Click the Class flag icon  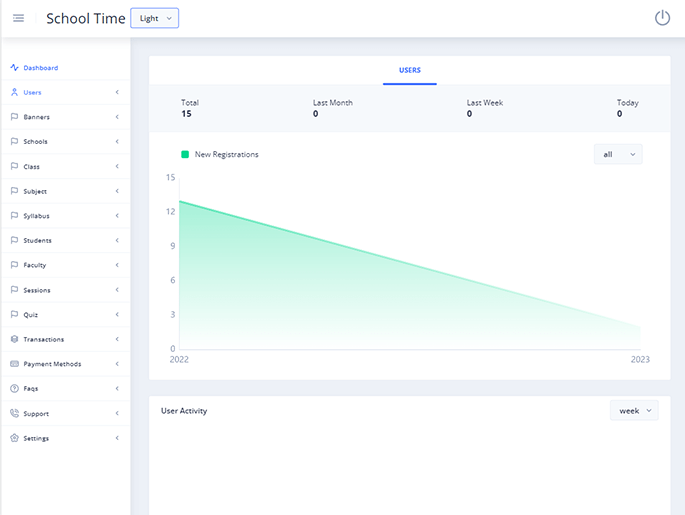pos(14,166)
